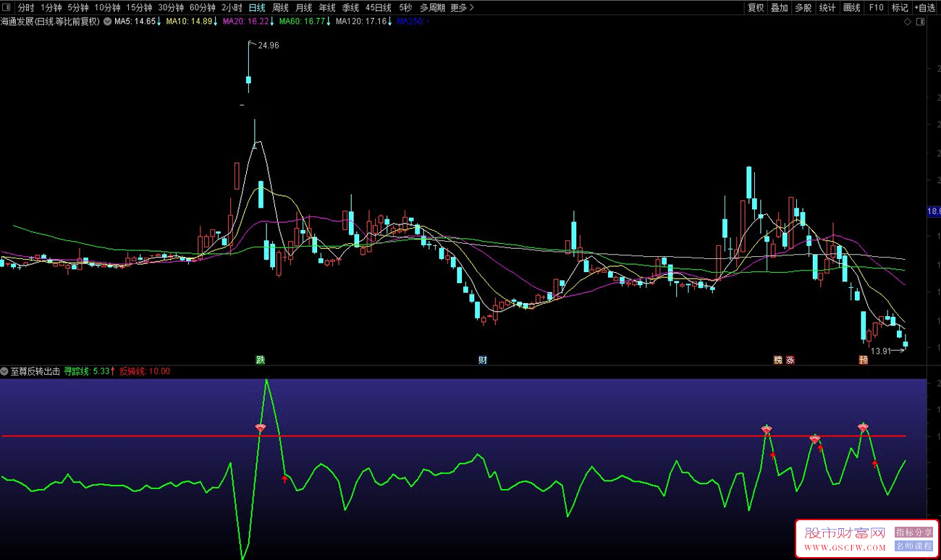Open the 至尊反转出击 indicator dropdown arrow
Image resolution: width=941 pixels, height=560 pixels.
[4, 371]
